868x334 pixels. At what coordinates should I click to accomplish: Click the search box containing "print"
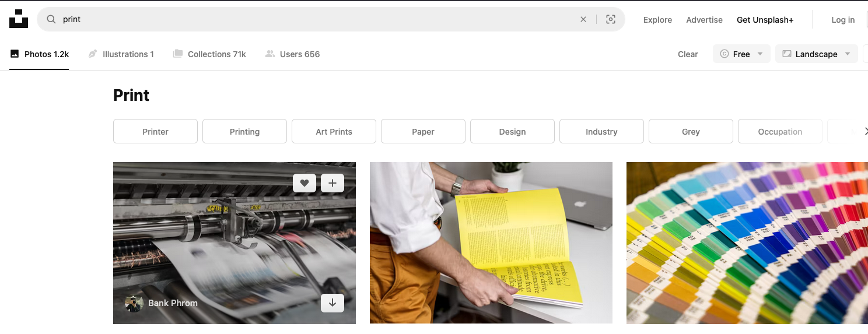[331, 19]
